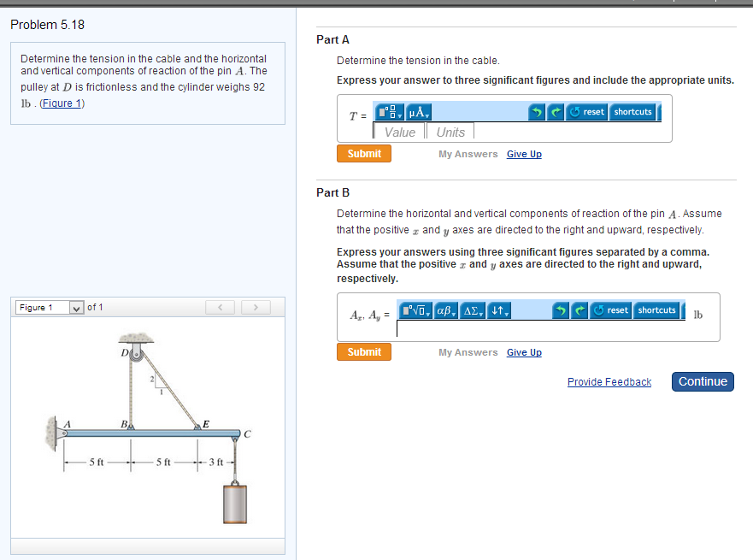Click the redo arrow in Part B toolbar
Screen dimensions: 753x560
pos(579,310)
